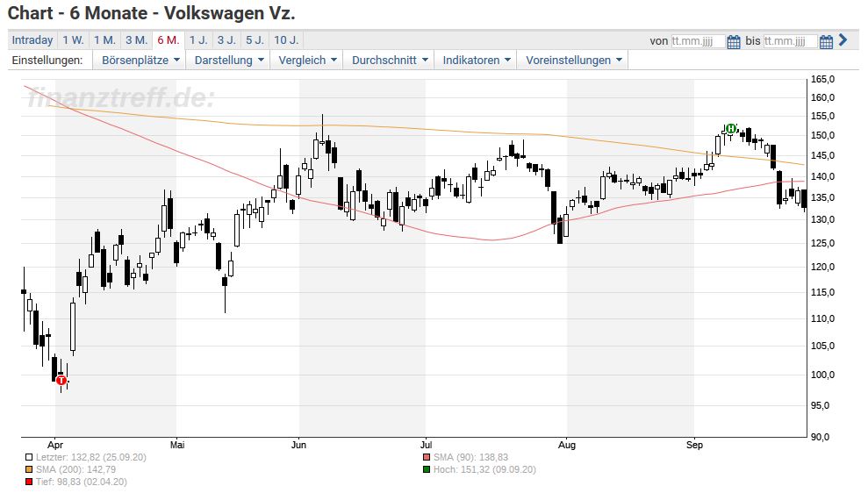Image resolution: width=868 pixels, height=493 pixels.
Task: Click 'Letzter: 132,82 (25.09.20)' legend text
Action: click(x=90, y=458)
